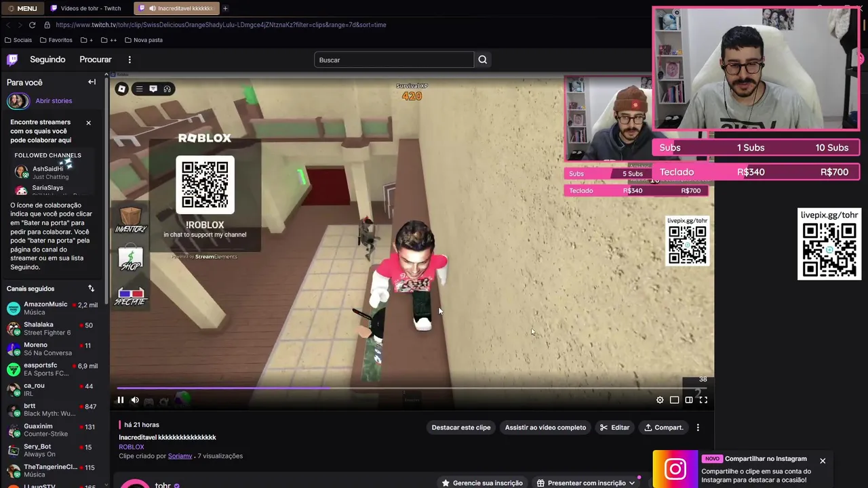Viewport: 868px width, 488px height.
Task: Go back in browser history
Action: tap(8, 25)
